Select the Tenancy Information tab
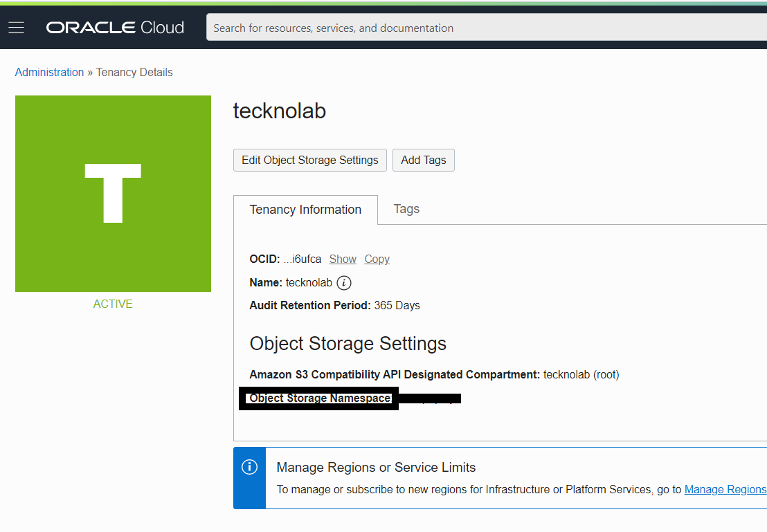767x532 pixels. click(x=306, y=210)
